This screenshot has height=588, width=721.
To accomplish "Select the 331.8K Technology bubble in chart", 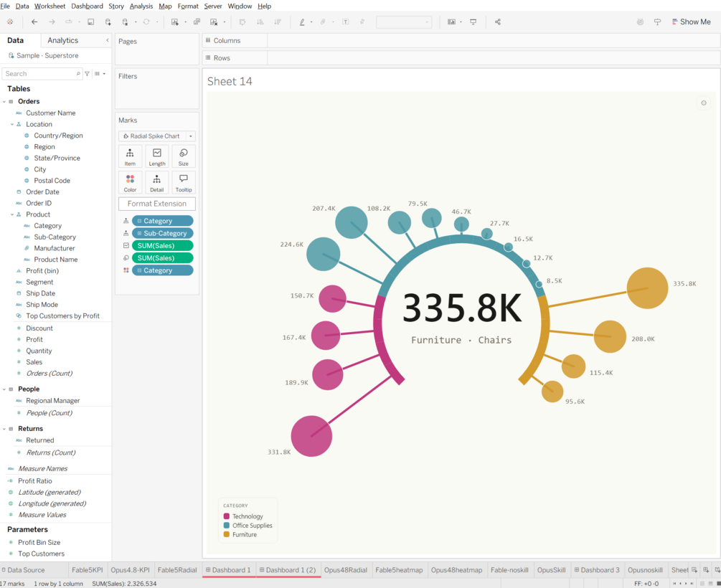I will coord(311,436).
